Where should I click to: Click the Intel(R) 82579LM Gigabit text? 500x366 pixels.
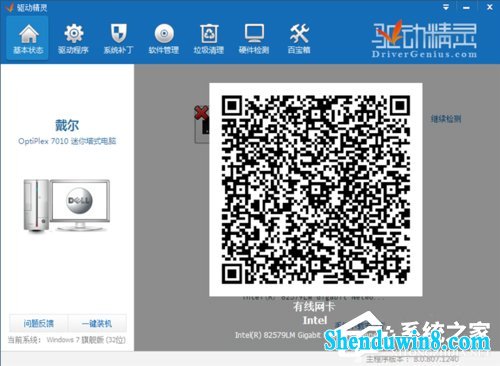click(278, 335)
